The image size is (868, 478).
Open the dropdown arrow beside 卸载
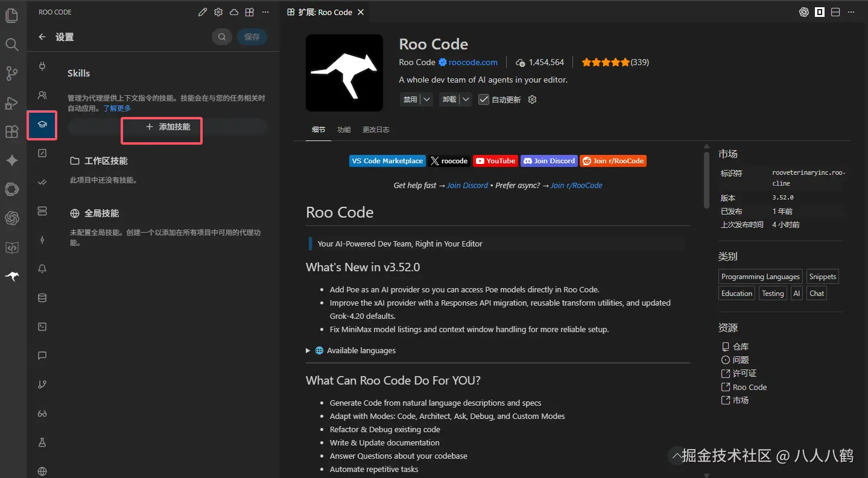click(x=466, y=99)
